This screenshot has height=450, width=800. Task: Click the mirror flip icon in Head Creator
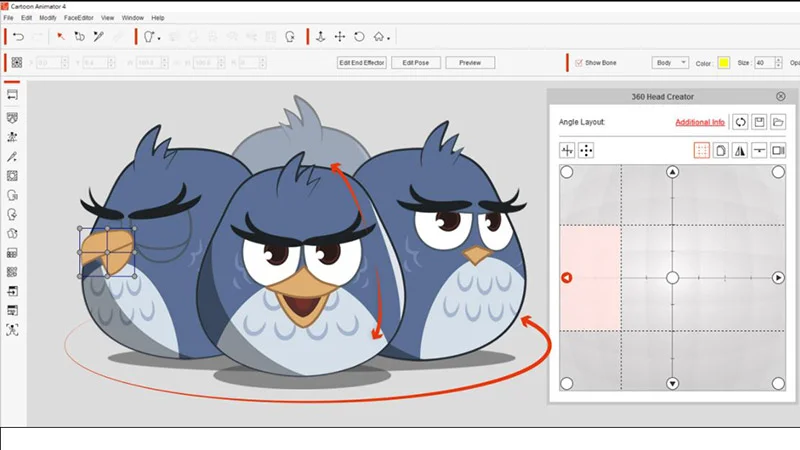pos(740,151)
